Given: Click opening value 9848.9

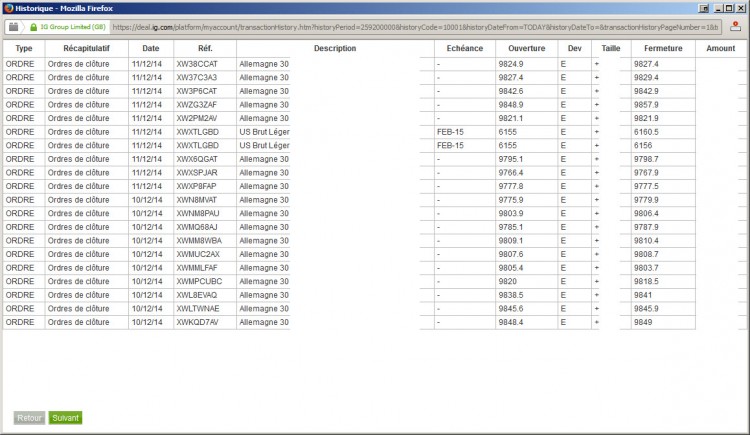Looking at the screenshot, I should 511,105.
